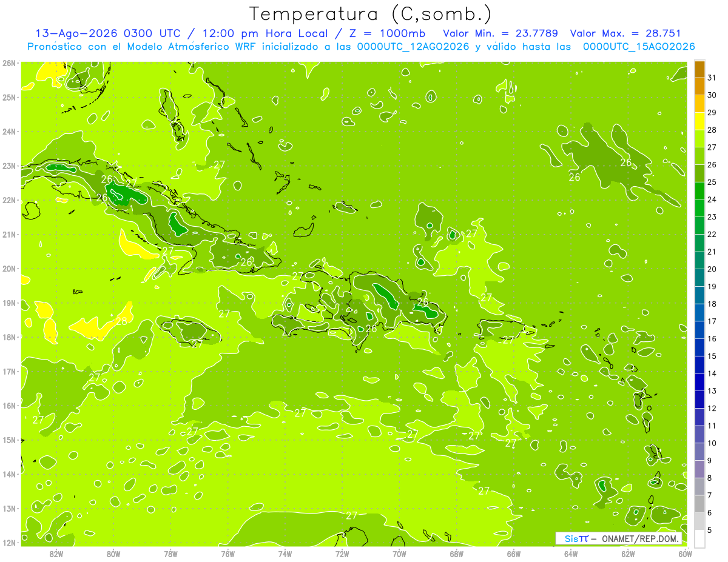Click the '18N' latitude label

9,337
